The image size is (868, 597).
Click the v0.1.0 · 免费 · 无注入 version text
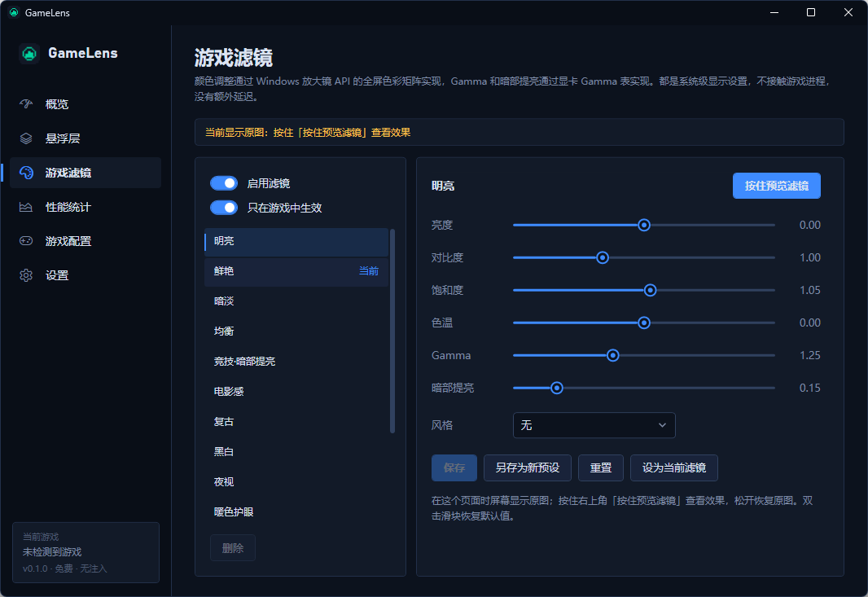(65, 568)
